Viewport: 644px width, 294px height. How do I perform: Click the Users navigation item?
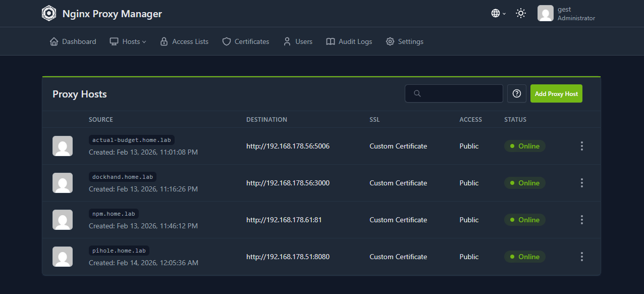click(298, 41)
